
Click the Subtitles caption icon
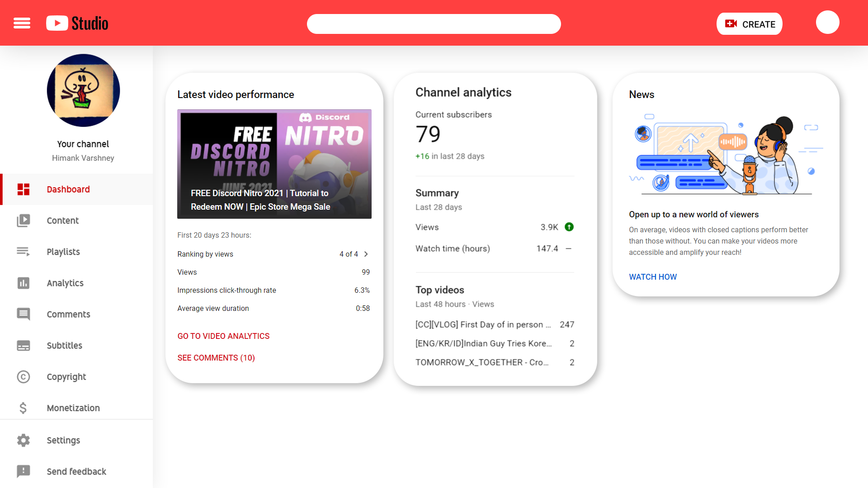[24, 346]
